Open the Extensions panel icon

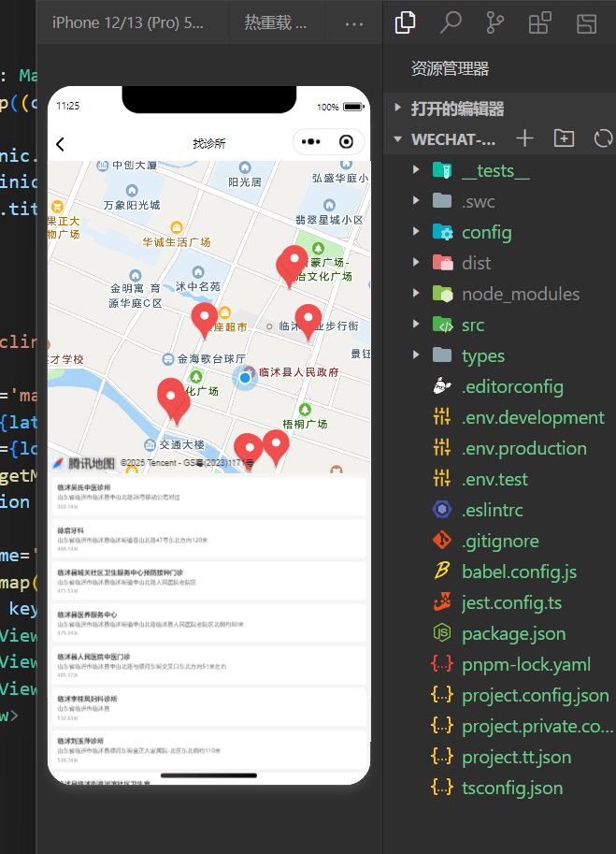click(x=539, y=22)
